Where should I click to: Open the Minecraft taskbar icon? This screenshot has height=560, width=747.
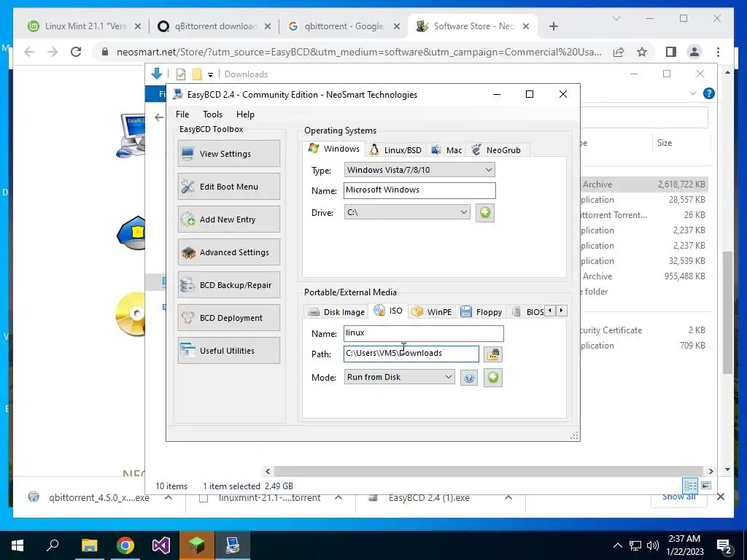click(x=197, y=545)
